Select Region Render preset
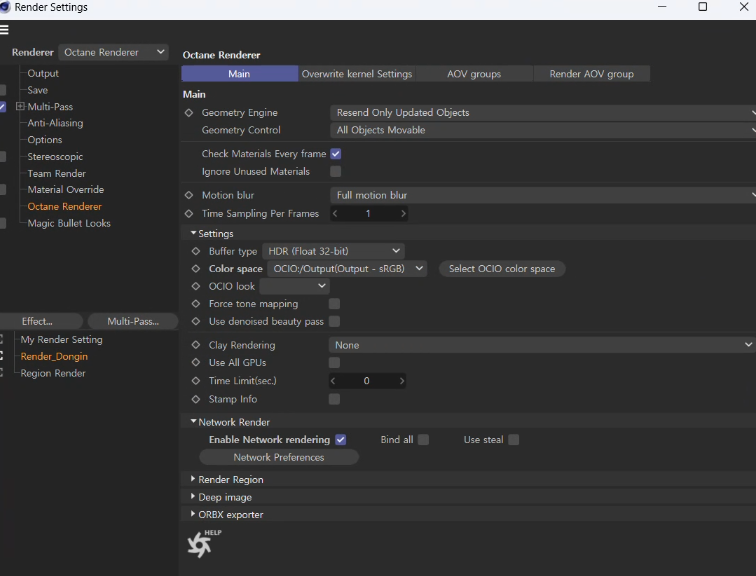 pos(53,373)
